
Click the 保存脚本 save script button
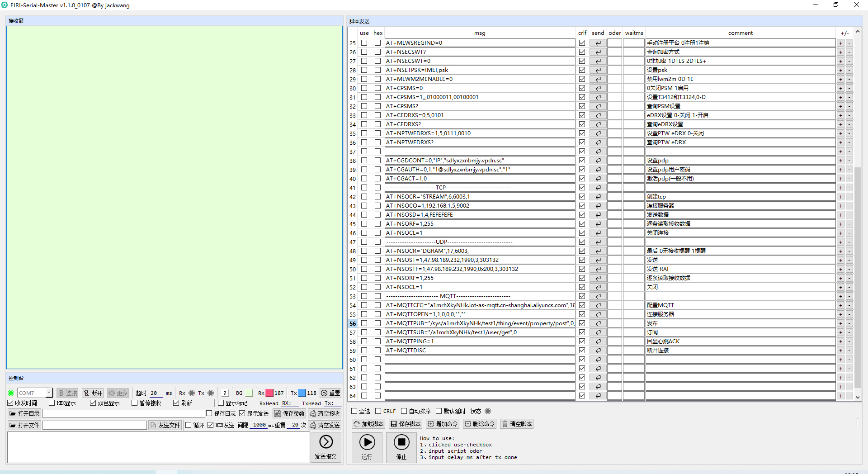point(406,424)
